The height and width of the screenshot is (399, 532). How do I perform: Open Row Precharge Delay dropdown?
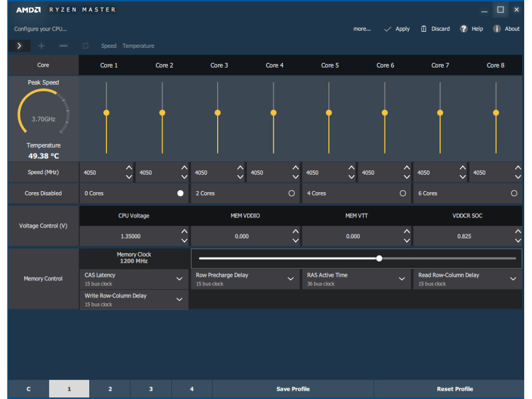coord(245,279)
